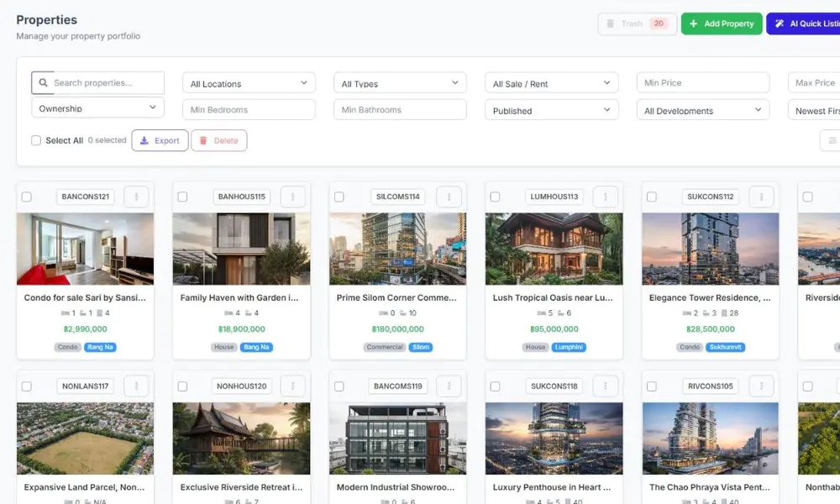Screen dimensions: 840x504
Task: Click the Delete button
Action: 218,140
